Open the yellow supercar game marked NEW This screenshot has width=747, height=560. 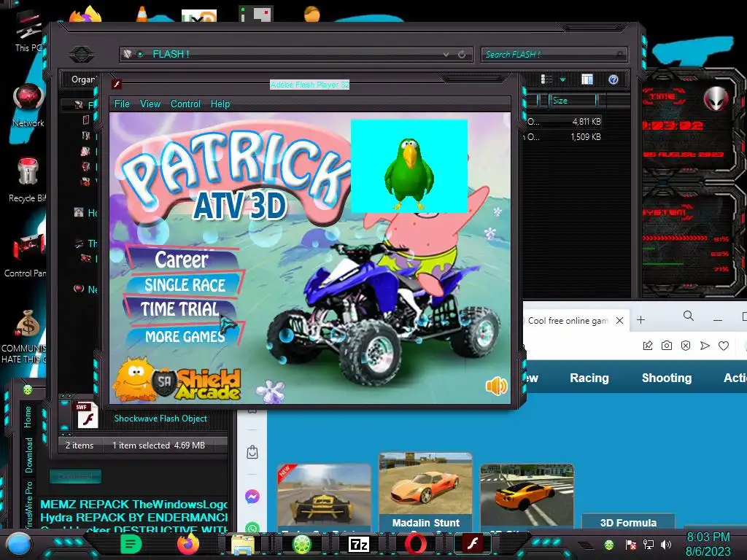[324, 496]
